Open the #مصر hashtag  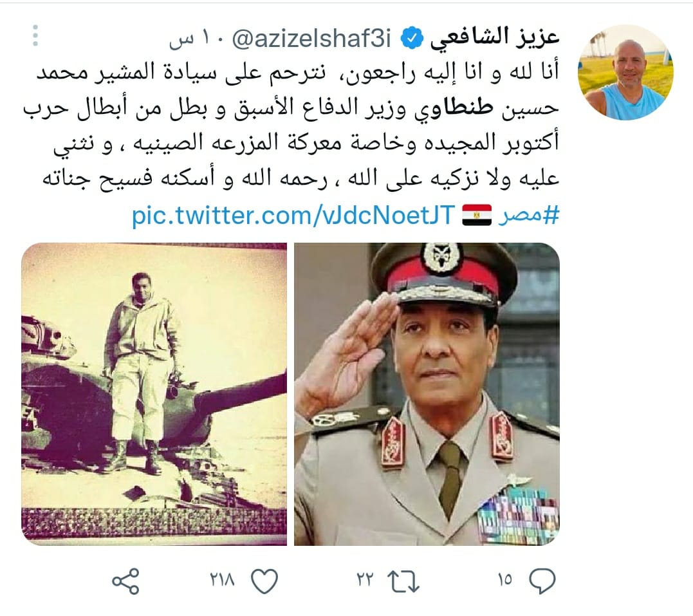pos(528,216)
